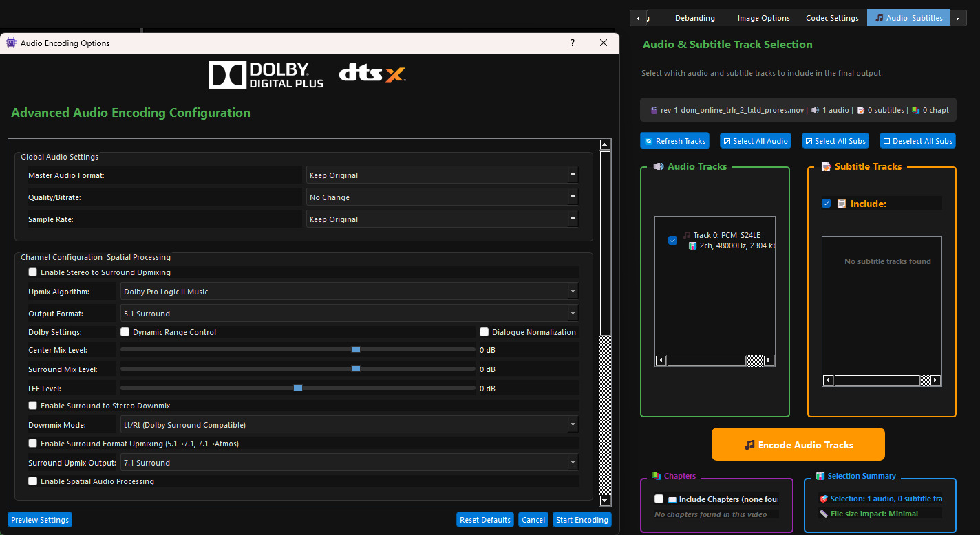Click the Start Encoding button
Screen dimensions: 980x535
click(x=582, y=520)
